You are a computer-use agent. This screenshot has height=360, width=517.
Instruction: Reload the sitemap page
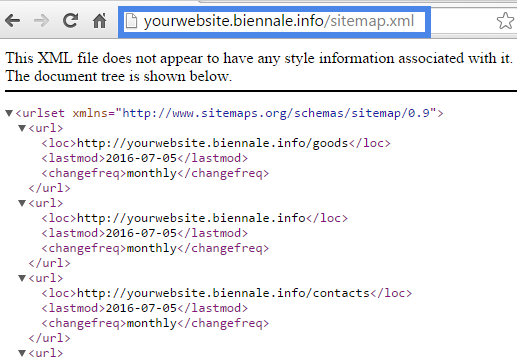[x=71, y=20]
